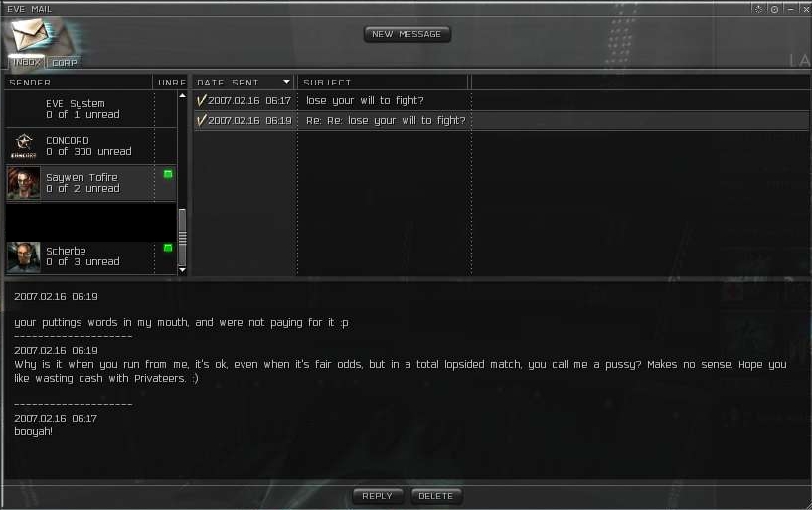Viewport: 812px width, 510px height.
Task: Click green status indicator next to Scherbe
Action: (x=168, y=248)
